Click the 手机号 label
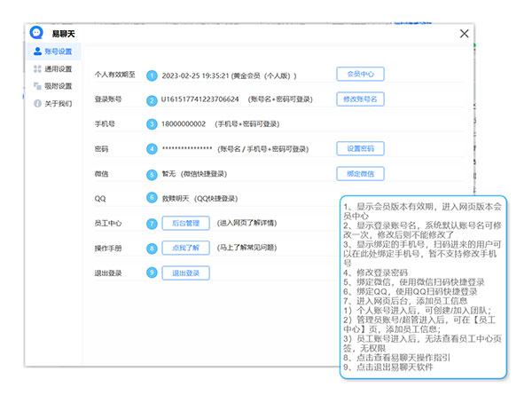The height and width of the screenshot is (395, 532). point(105,124)
